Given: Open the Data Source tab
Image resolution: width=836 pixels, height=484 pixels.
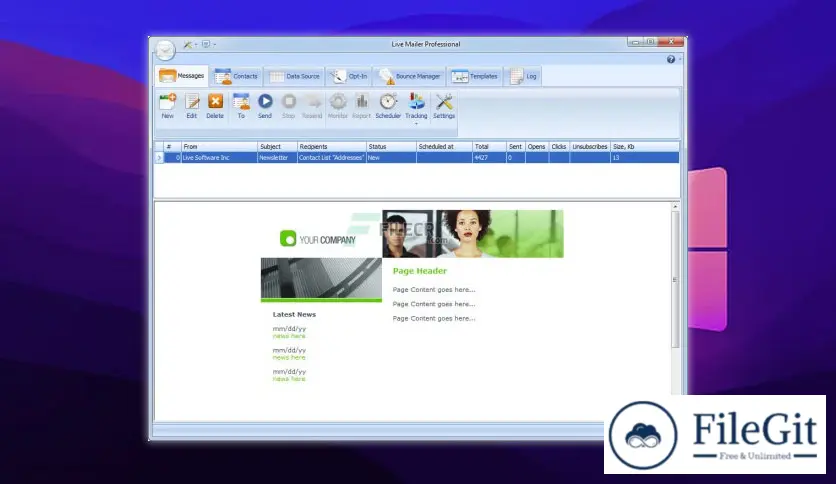Looking at the screenshot, I should (x=294, y=76).
